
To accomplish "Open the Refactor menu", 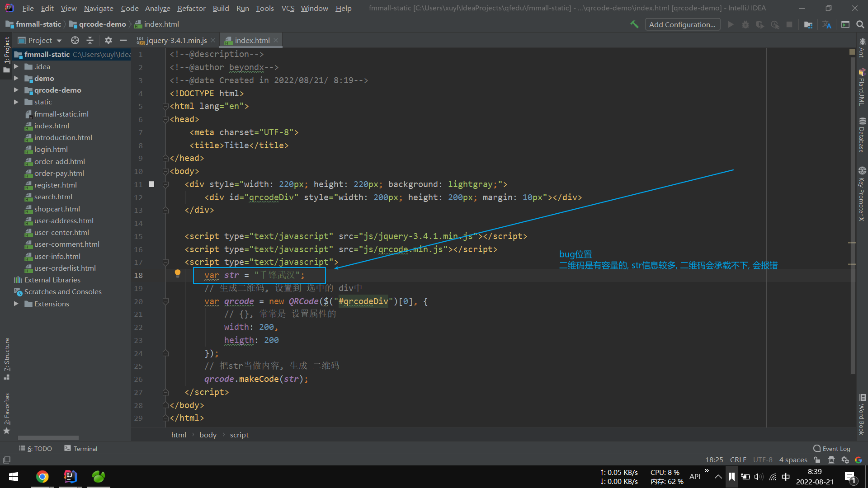I will click(191, 8).
